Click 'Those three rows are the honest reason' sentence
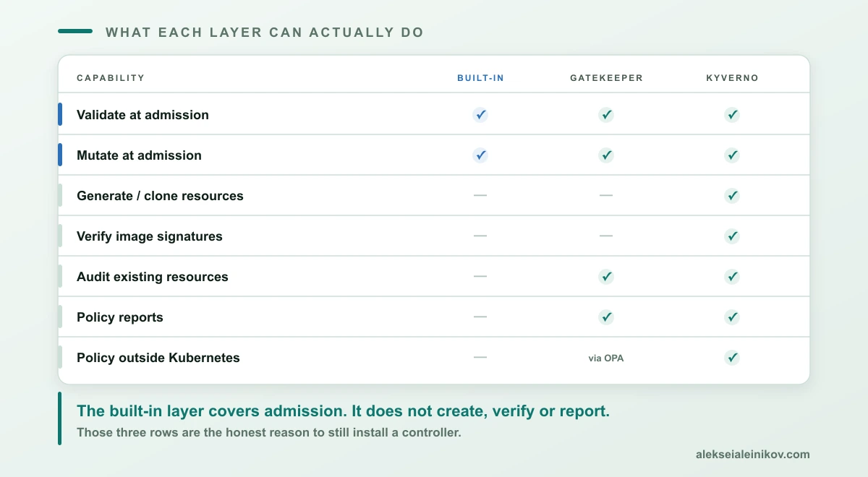Viewport: 868px width, 477px height. [269, 433]
